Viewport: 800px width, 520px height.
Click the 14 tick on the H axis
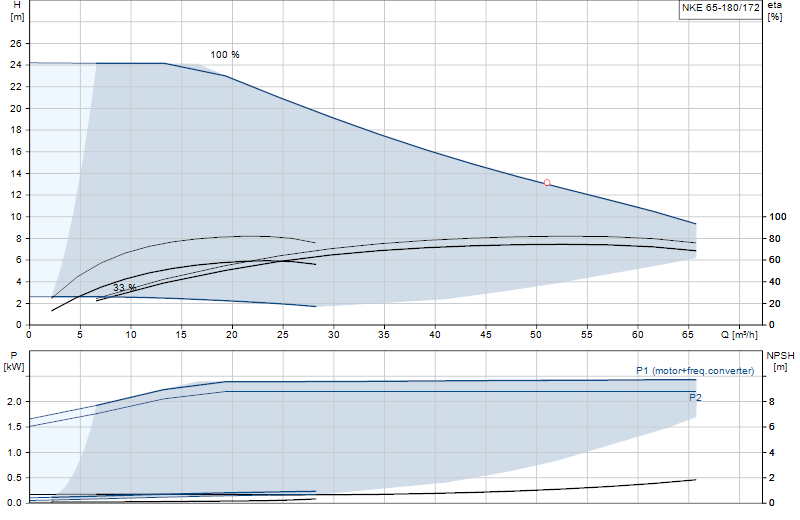pyautogui.click(x=16, y=174)
